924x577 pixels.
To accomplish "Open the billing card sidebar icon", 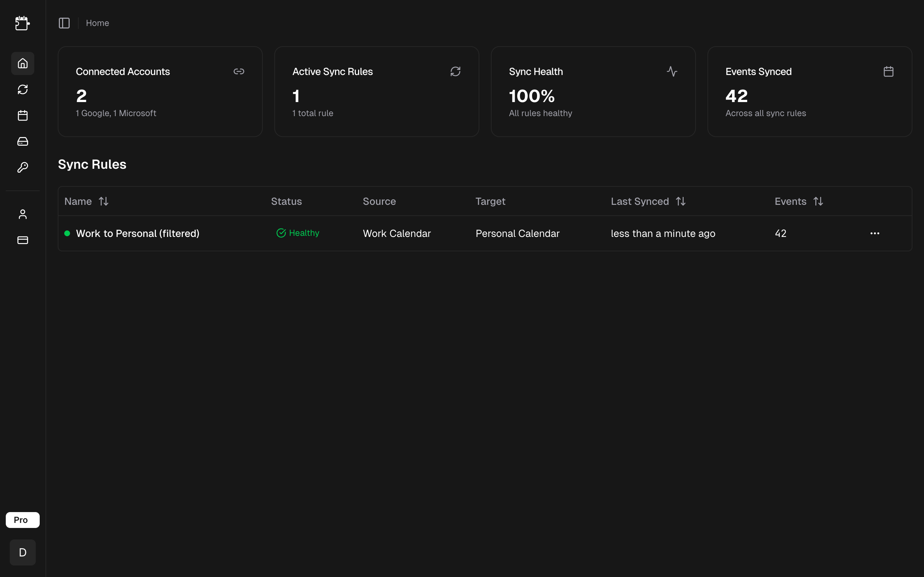I will [x=22, y=240].
